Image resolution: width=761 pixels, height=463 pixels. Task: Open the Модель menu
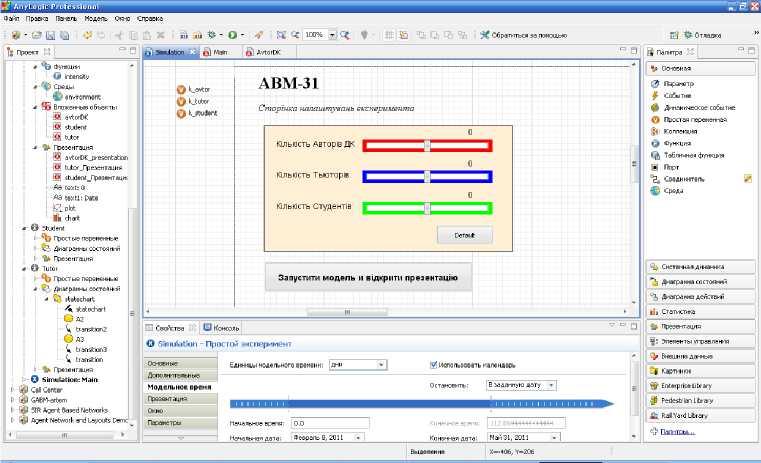96,19
